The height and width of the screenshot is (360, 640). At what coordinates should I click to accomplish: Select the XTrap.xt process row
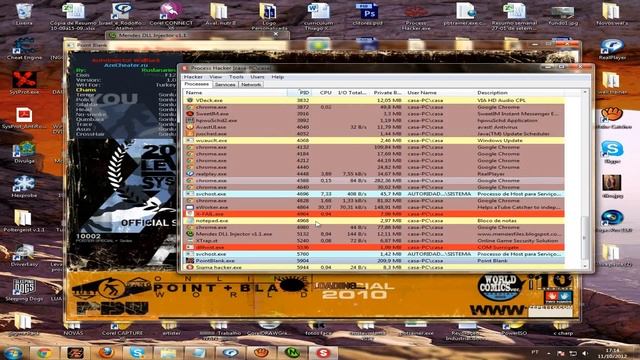click(x=374, y=241)
